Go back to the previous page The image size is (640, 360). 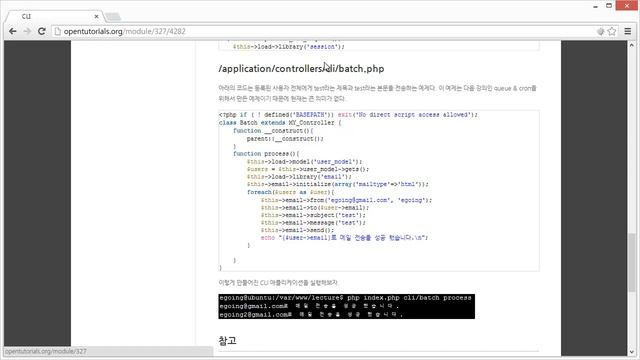(13, 31)
